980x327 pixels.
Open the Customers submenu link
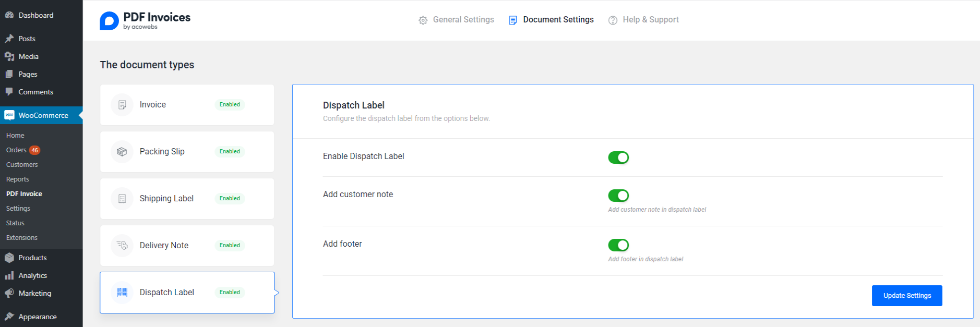tap(22, 164)
